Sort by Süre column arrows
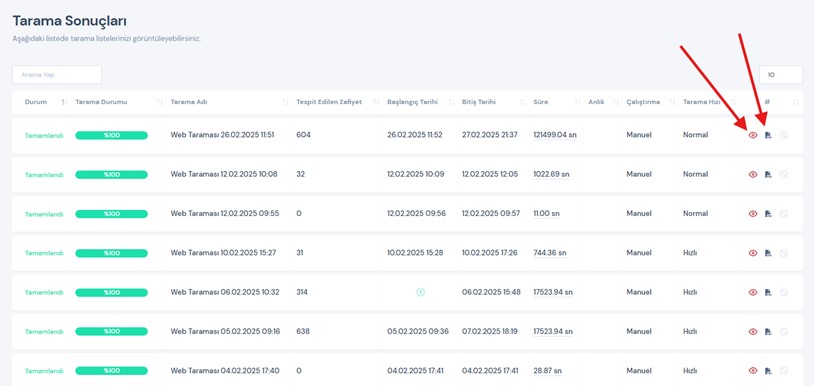This screenshot has width=814, height=386. click(577, 102)
